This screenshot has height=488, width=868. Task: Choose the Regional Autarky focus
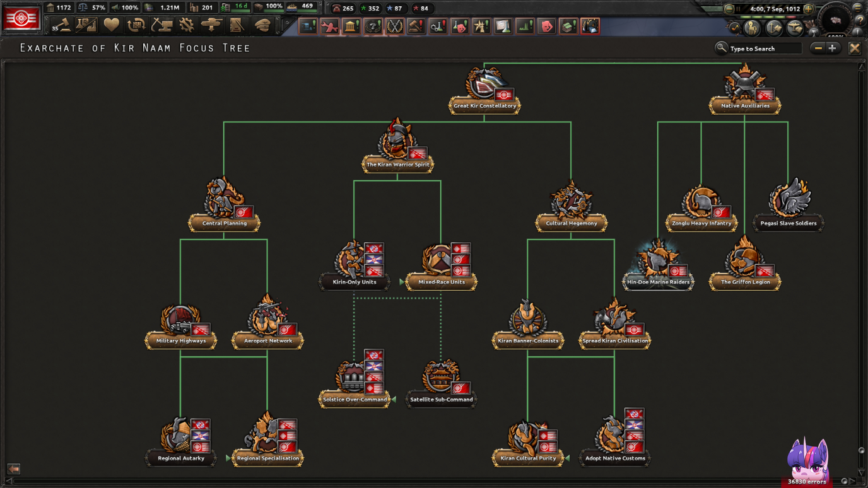(180, 443)
